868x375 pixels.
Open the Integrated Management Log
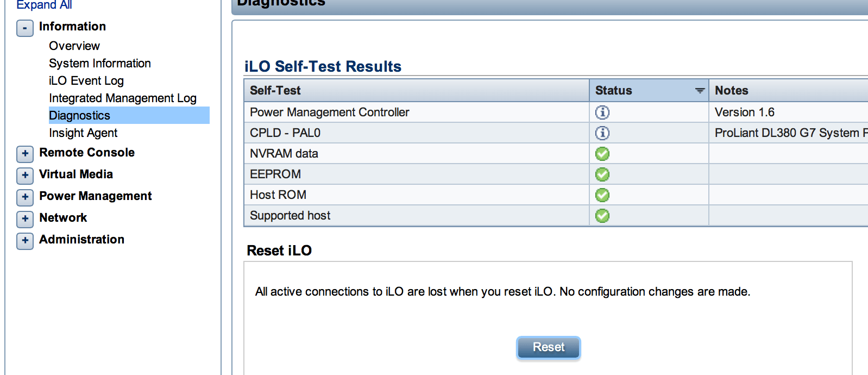123,98
